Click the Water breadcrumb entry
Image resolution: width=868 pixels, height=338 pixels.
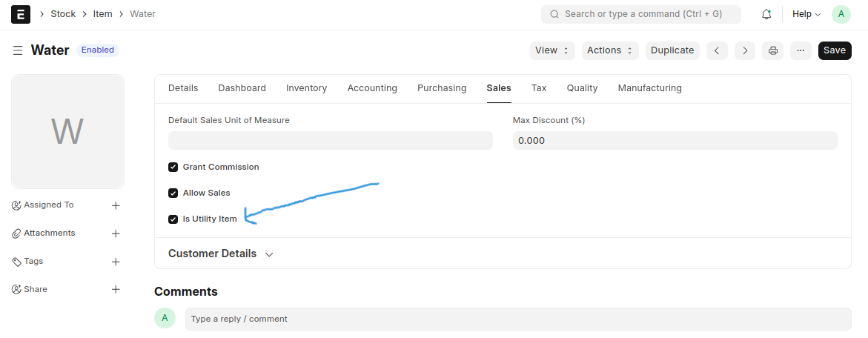click(x=143, y=14)
